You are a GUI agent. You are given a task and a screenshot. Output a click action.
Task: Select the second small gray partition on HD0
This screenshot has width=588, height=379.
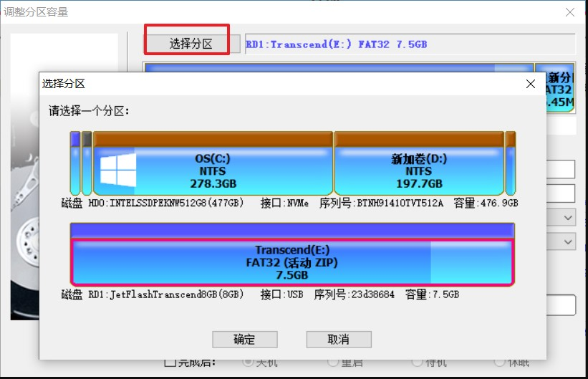87,165
